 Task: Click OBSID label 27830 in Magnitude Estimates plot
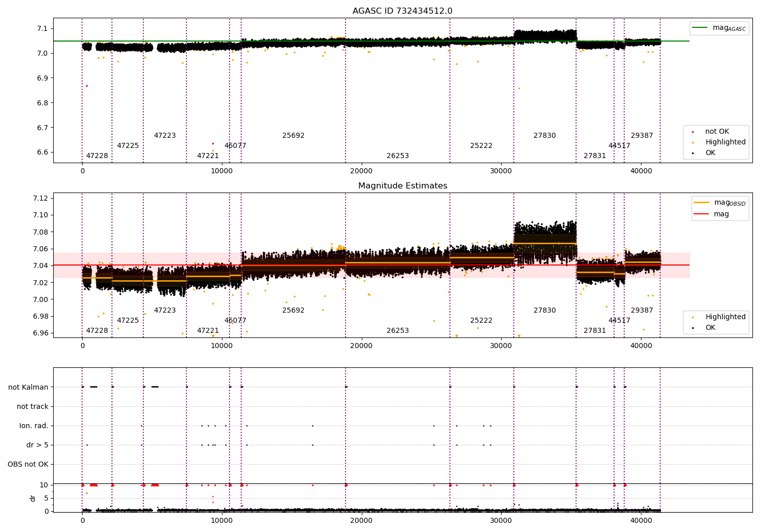click(545, 311)
